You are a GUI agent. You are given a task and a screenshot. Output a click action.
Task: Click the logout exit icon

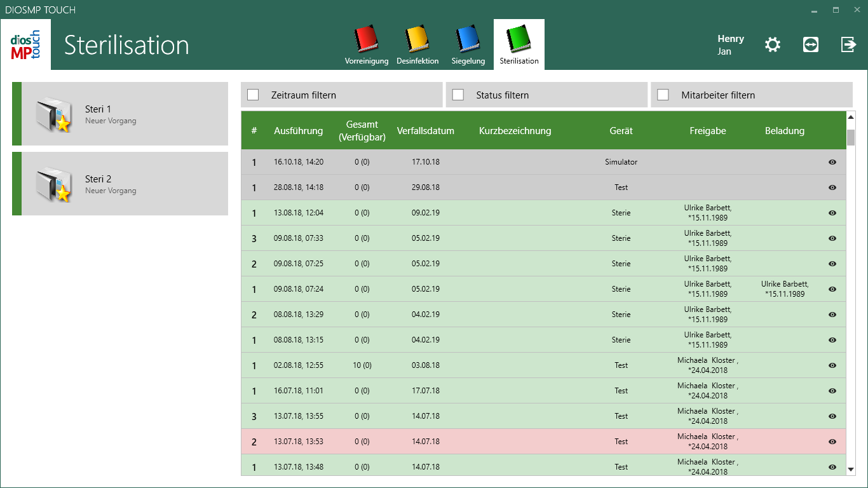(848, 44)
